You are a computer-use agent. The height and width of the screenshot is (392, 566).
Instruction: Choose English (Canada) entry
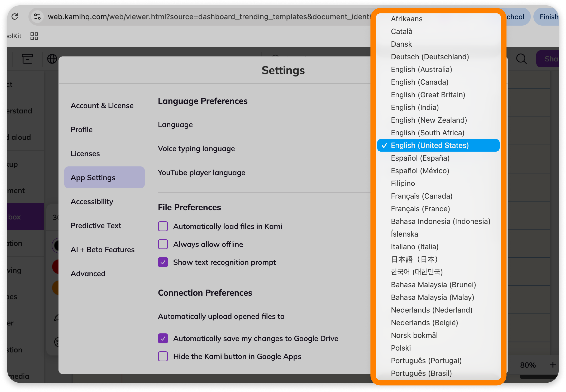coord(438,82)
